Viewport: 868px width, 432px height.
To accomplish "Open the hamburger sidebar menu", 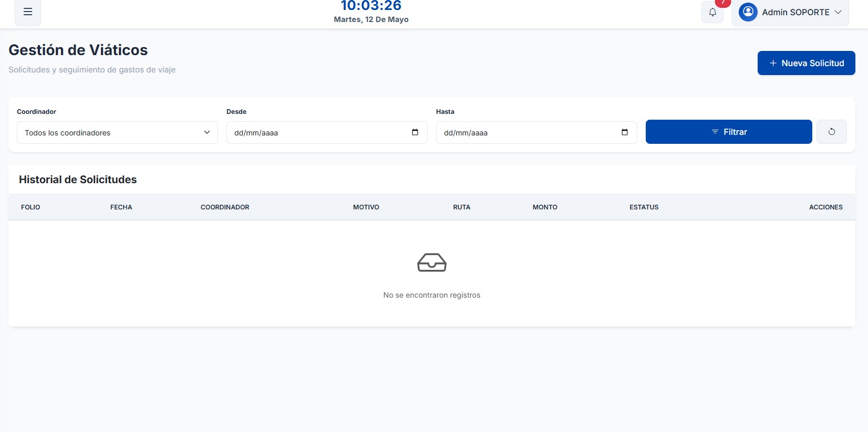I will (28, 12).
